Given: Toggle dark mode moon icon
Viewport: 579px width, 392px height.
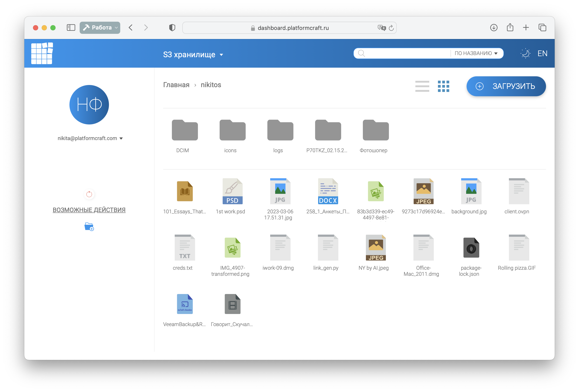Looking at the screenshot, I should pos(525,54).
